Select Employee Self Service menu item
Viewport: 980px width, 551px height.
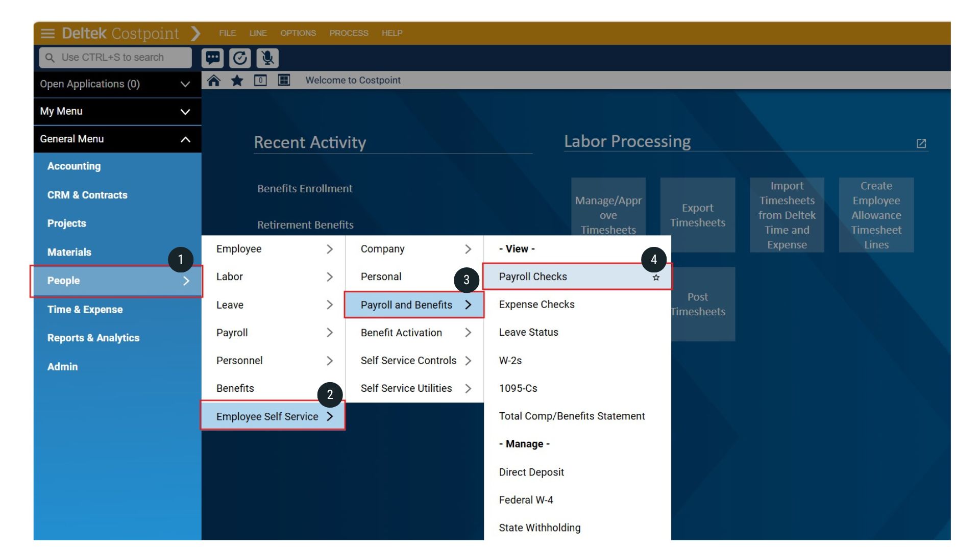(273, 416)
